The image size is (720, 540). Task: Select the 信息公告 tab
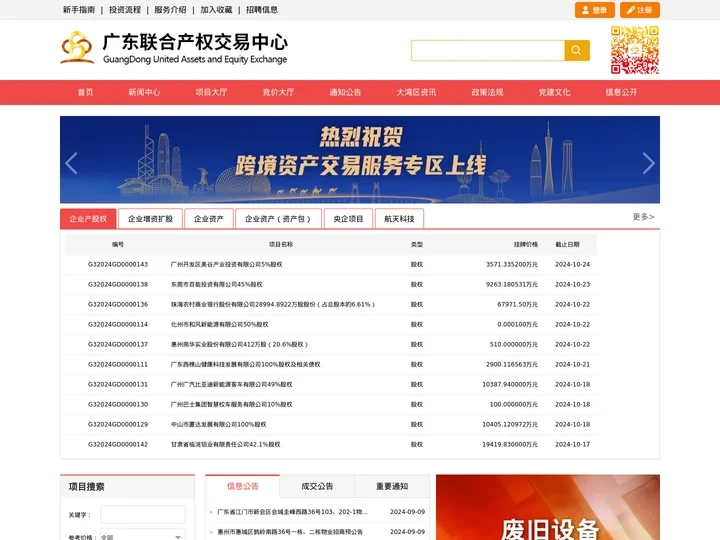[242, 486]
